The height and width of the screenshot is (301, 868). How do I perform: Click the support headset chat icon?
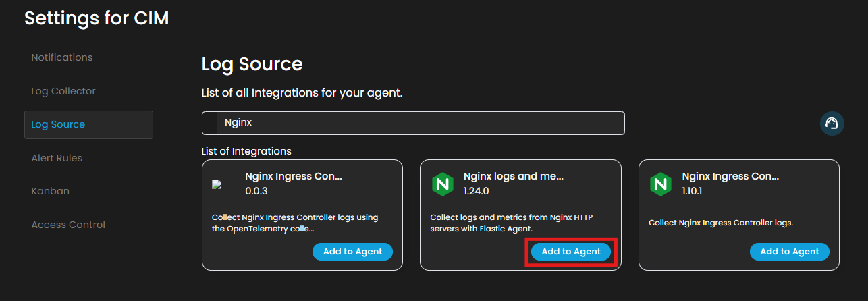click(832, 124)
